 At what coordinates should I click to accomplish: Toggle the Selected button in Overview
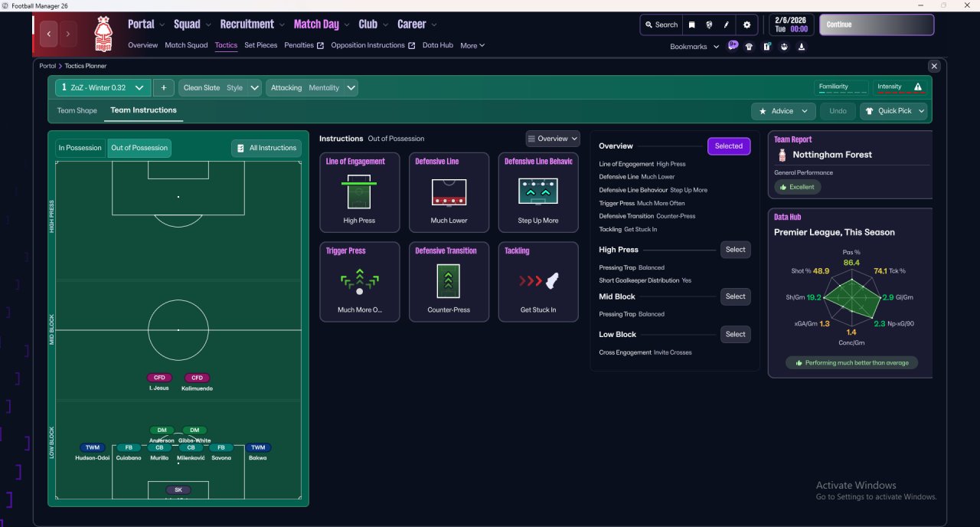(729, 146)
